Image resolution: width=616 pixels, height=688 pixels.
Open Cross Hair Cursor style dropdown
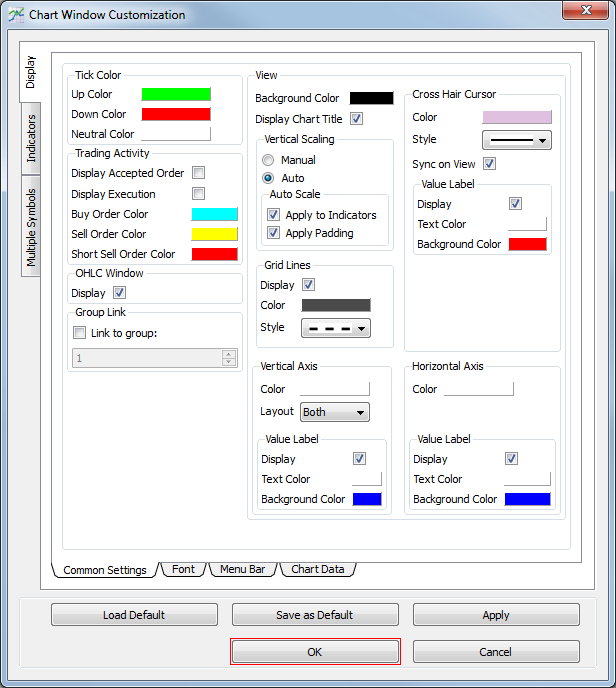point(516,140)
